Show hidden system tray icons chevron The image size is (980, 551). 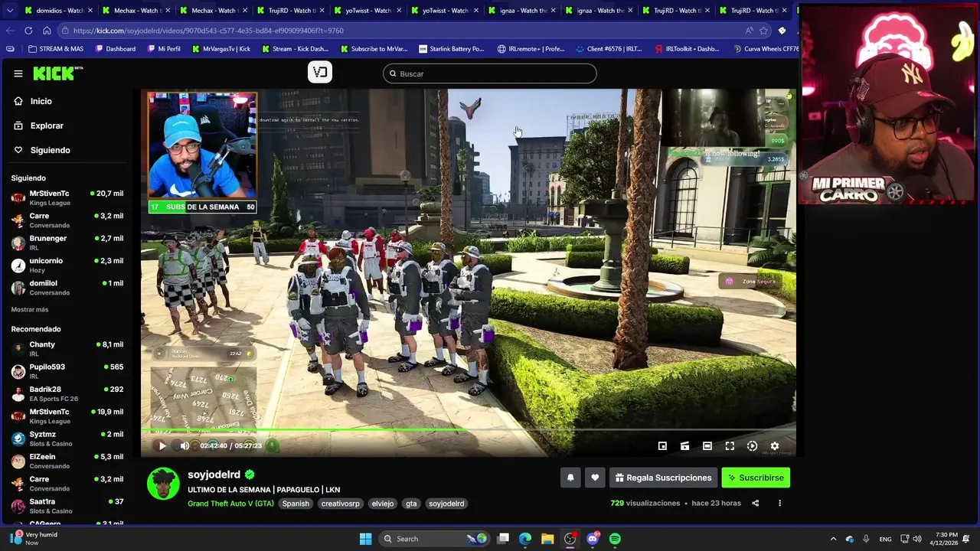point(833,539)
